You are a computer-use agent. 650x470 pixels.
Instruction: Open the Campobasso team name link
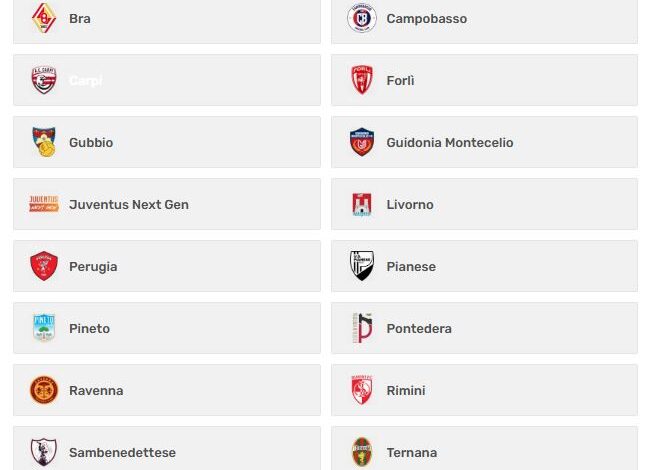tap(426, 18)
